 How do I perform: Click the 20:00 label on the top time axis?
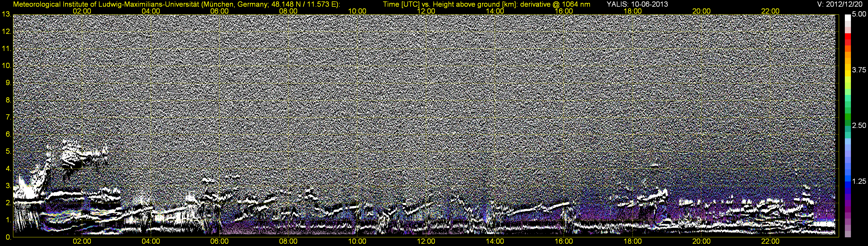[x=702, y=11]
